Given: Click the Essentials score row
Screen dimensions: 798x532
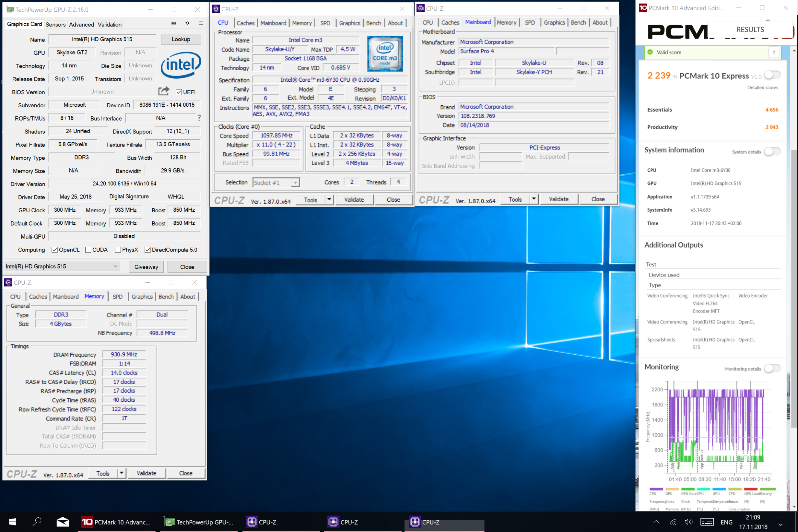Looking at the screenshot, I should click(x=712, y=110).
